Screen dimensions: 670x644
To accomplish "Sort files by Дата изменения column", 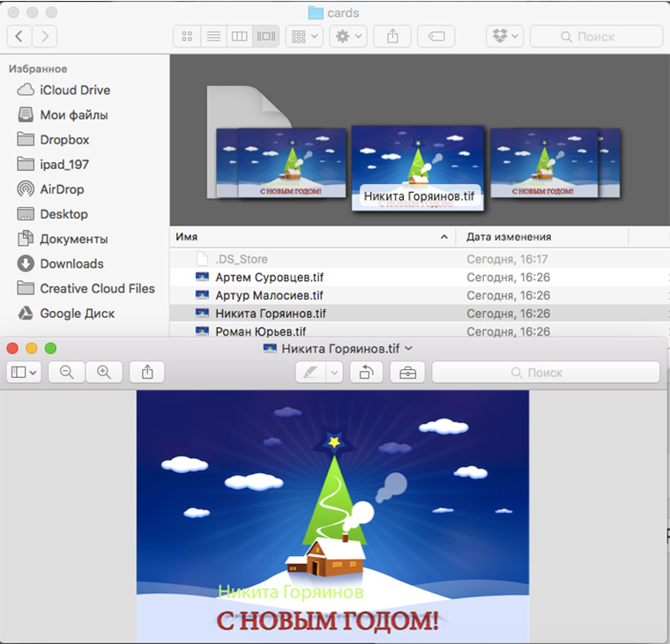I will 542,237.
